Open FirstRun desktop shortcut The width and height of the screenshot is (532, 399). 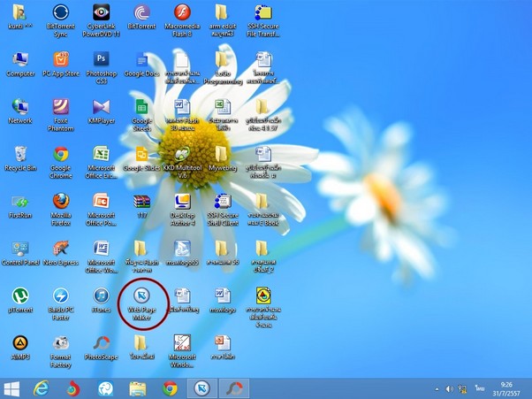point(20,206)
